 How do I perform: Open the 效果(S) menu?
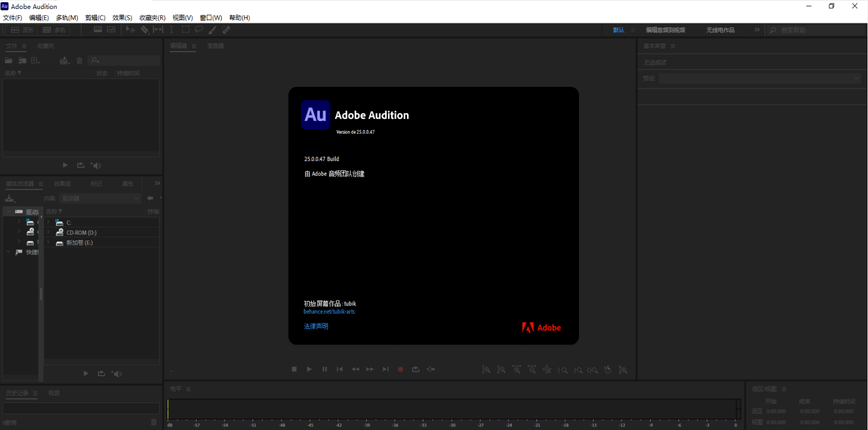[122, 18]
